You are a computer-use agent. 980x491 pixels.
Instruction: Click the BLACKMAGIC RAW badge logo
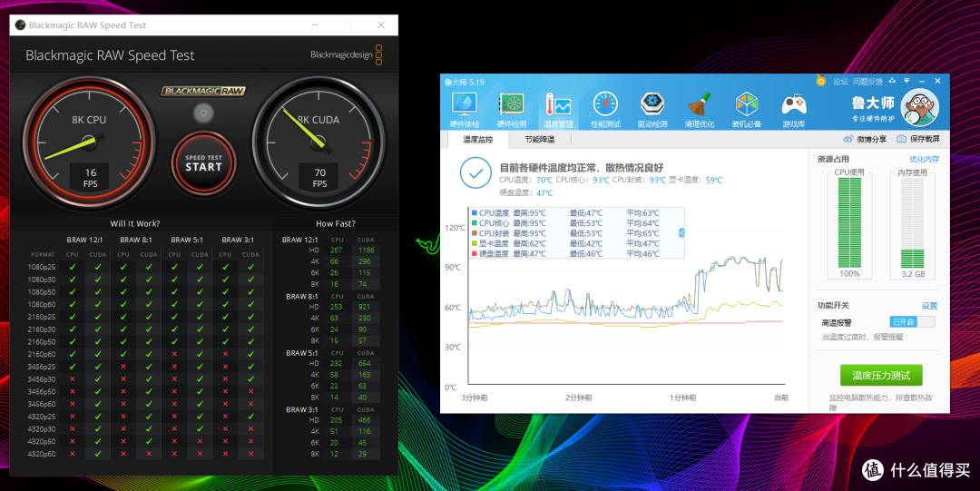(x=203, y=92)
